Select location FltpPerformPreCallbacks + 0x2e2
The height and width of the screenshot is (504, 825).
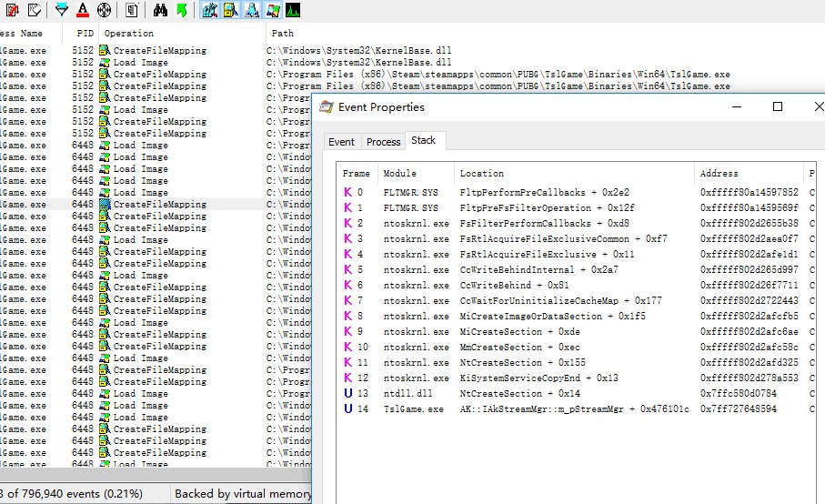pos(545,193)
